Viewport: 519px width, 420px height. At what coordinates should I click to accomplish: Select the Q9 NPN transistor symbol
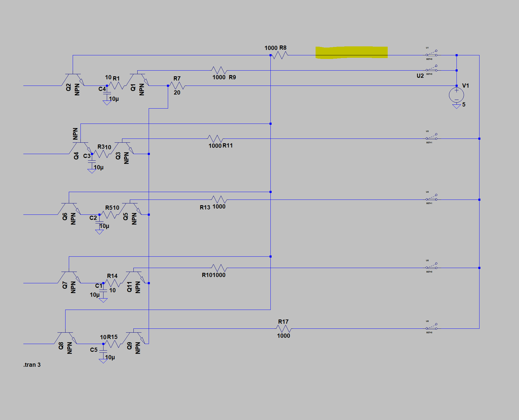click(133, 338)
